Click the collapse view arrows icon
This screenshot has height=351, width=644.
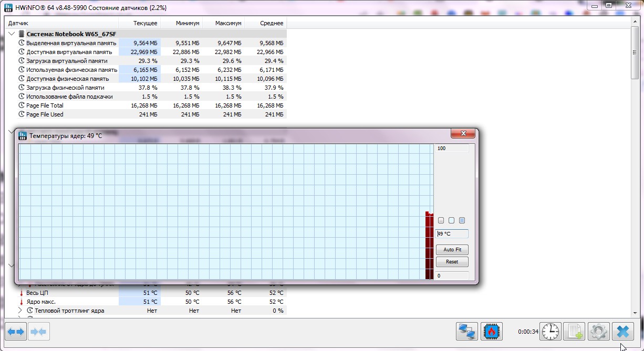(x=39, y=332)
